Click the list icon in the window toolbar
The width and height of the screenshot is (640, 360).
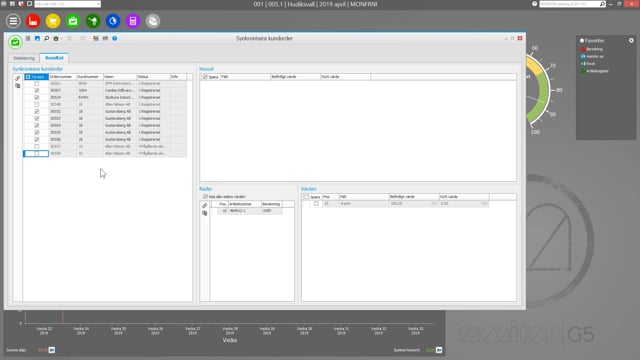pyautogui.click(x=28, y=38)
